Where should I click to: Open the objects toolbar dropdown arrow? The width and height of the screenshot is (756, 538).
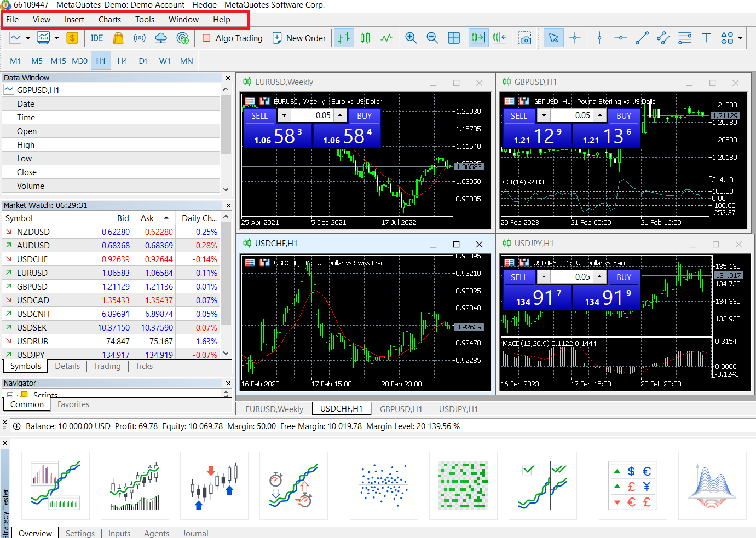coord(741,38)
